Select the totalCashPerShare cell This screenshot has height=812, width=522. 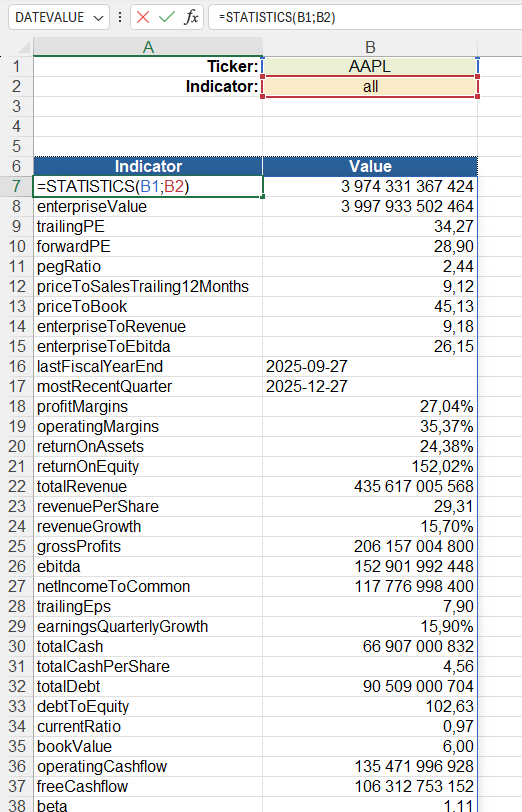148,667
